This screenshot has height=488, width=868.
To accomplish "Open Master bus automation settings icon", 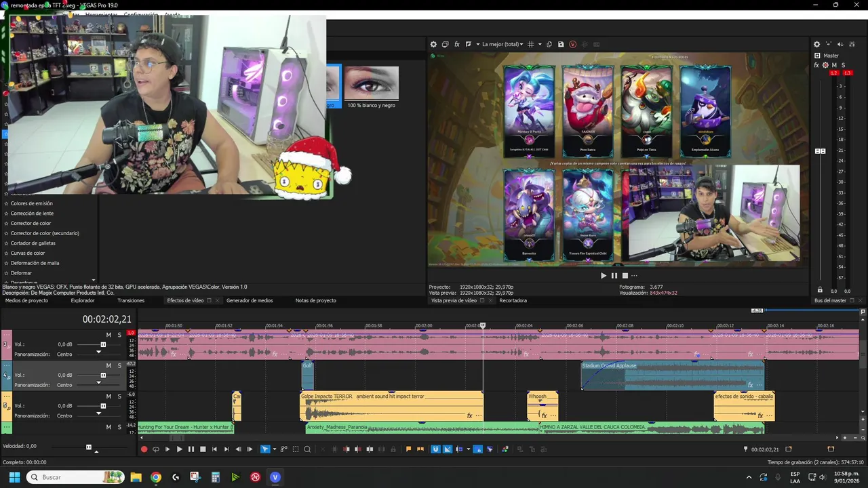I will (x=825, y=65).
